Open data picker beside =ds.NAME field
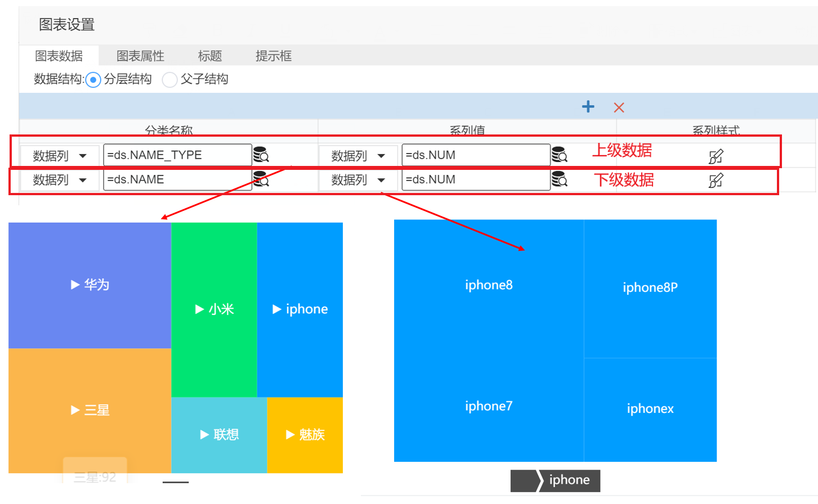Viewport: 818px width, 504px height. pos(261,179)
